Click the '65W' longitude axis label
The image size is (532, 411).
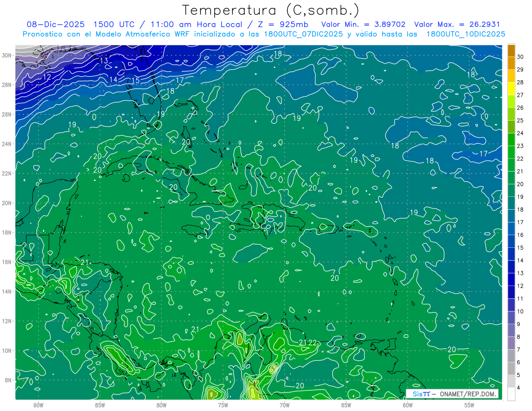(x=346, y=405)
